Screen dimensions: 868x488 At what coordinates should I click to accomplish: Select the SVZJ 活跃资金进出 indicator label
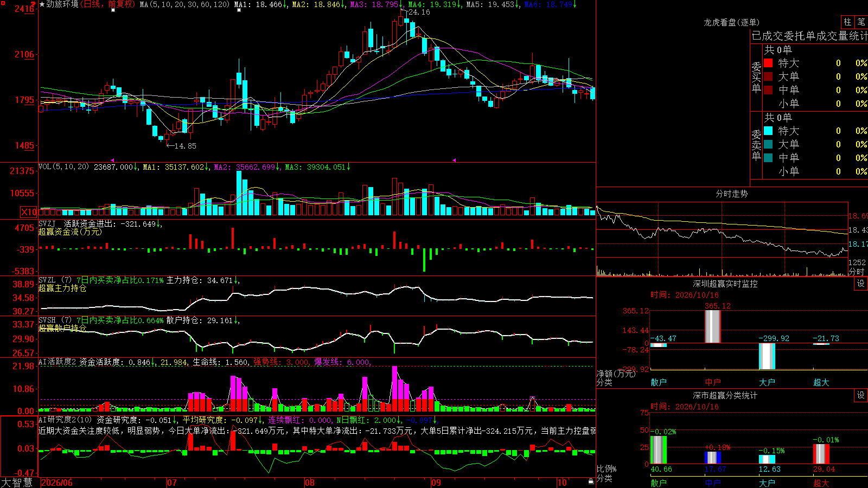point(100,223)
